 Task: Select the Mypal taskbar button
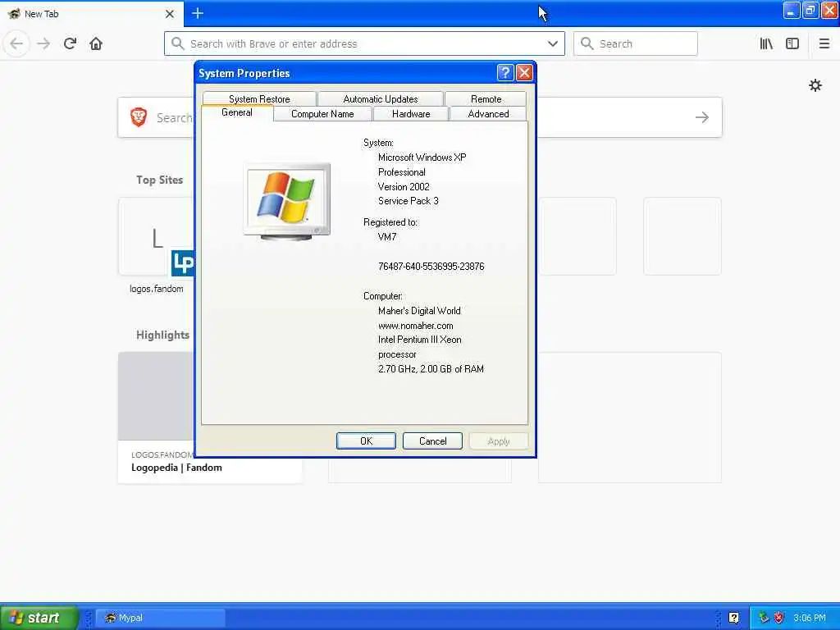click(160, 618)
